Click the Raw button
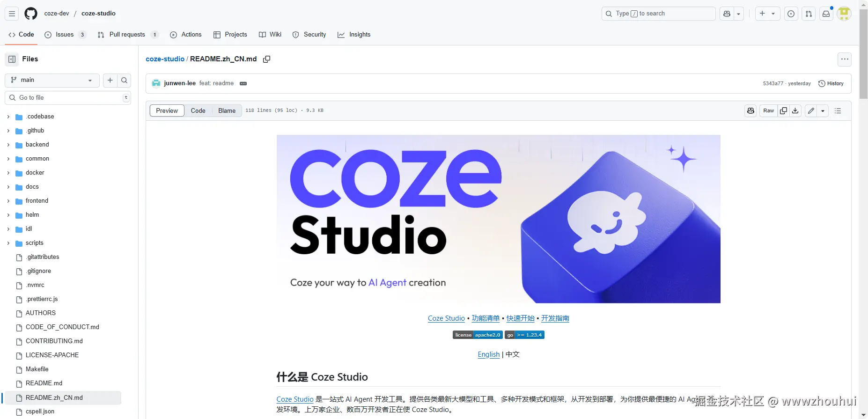 coord(768,110)
